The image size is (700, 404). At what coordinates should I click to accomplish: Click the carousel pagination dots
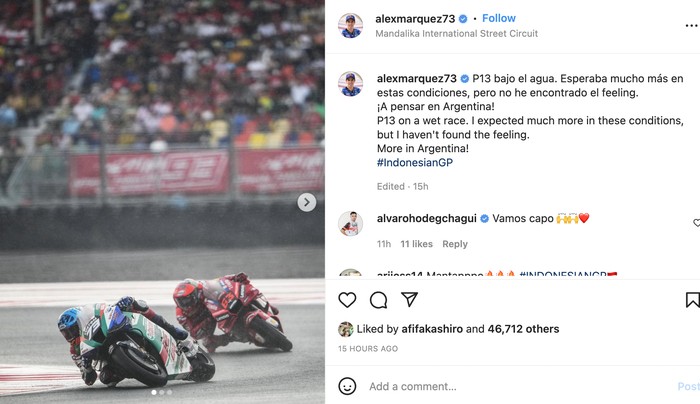[162, 393]
